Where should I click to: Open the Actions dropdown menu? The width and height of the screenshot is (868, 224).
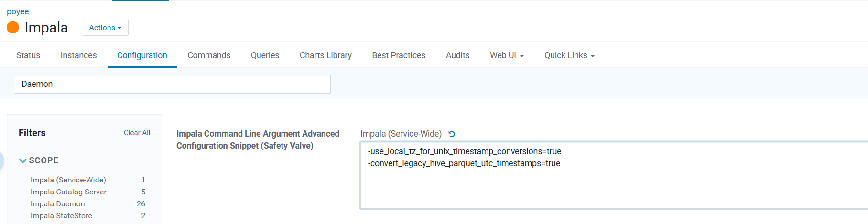(x=105, y=28)
